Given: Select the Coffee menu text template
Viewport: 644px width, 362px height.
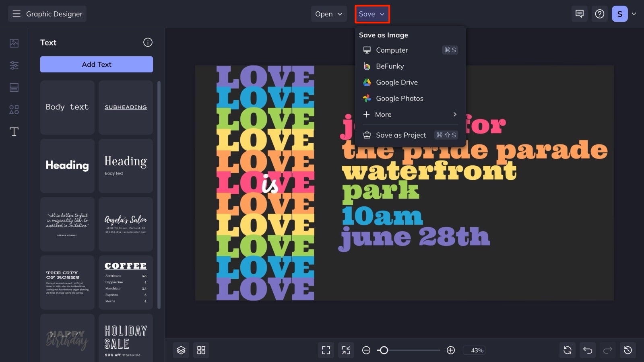Looking at the screenshot, I should (125, 282).
